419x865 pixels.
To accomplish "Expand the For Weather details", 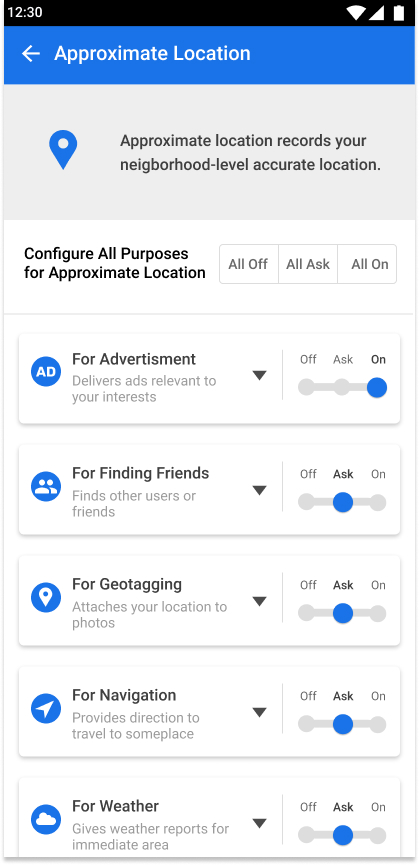I will (260, 824).
